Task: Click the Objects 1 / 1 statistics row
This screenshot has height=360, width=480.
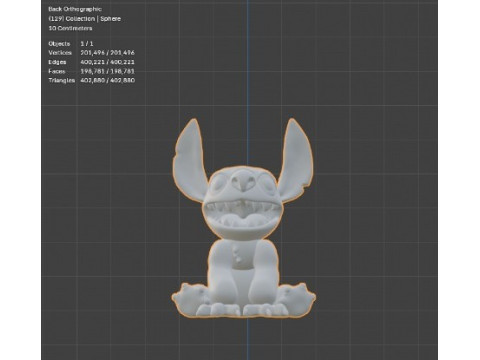Action: 71,44
